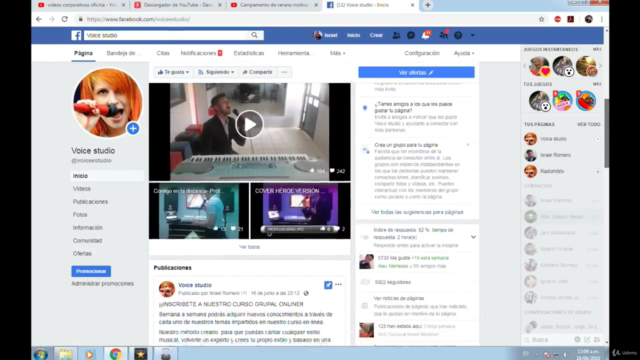This screenshot has height=360, width=640.
Task: Click the new message compose icon in chat
Action: click(x=587, y=340)
